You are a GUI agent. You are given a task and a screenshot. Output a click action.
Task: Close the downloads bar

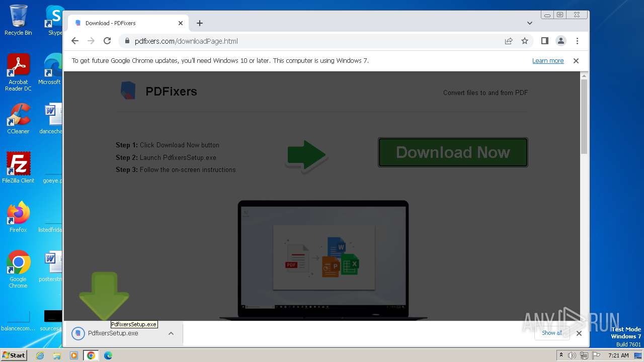(x=579, y=333)
